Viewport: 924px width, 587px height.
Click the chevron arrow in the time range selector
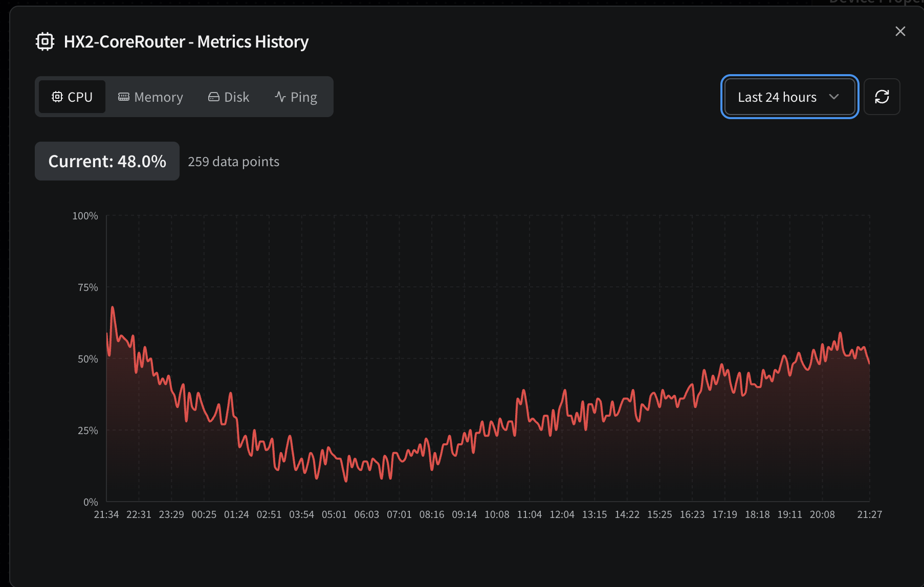[833, 97]
